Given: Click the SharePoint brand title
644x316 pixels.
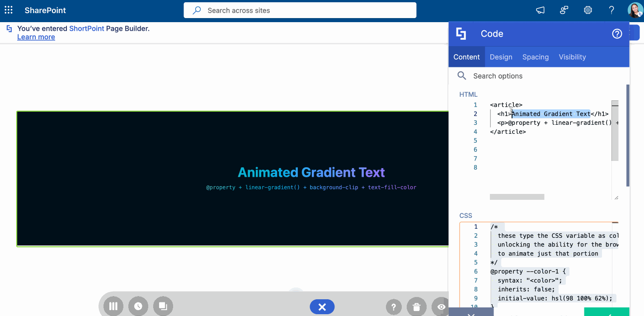Looking at the screenshot, I should point(45,10).
